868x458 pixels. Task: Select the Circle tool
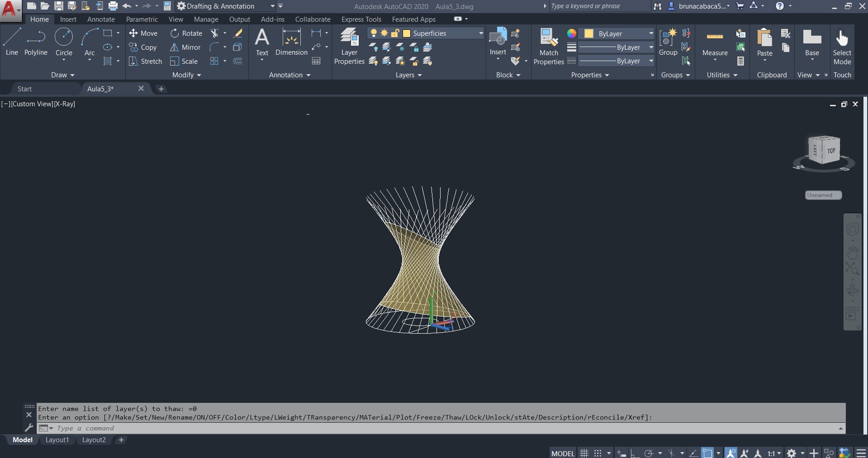(64, 42)
